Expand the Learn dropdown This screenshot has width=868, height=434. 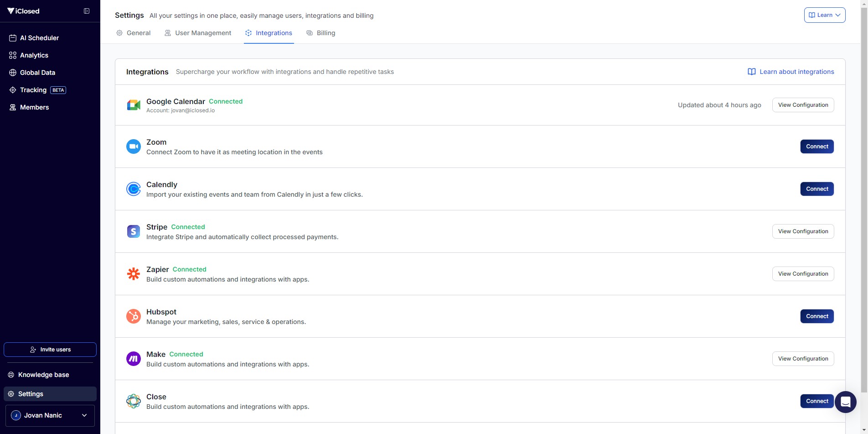tap(825, 15)
